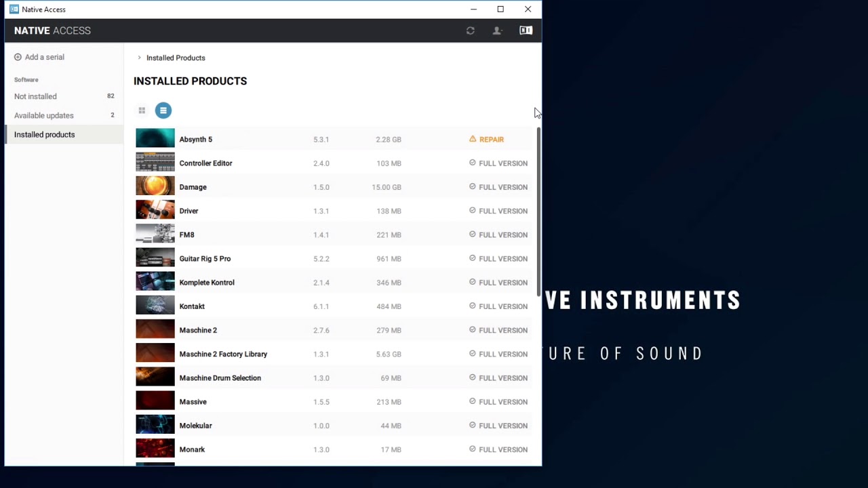The image size is (868, 488).
Task: Click Kontakt product thumbnail
Action: tap(155, 306)
